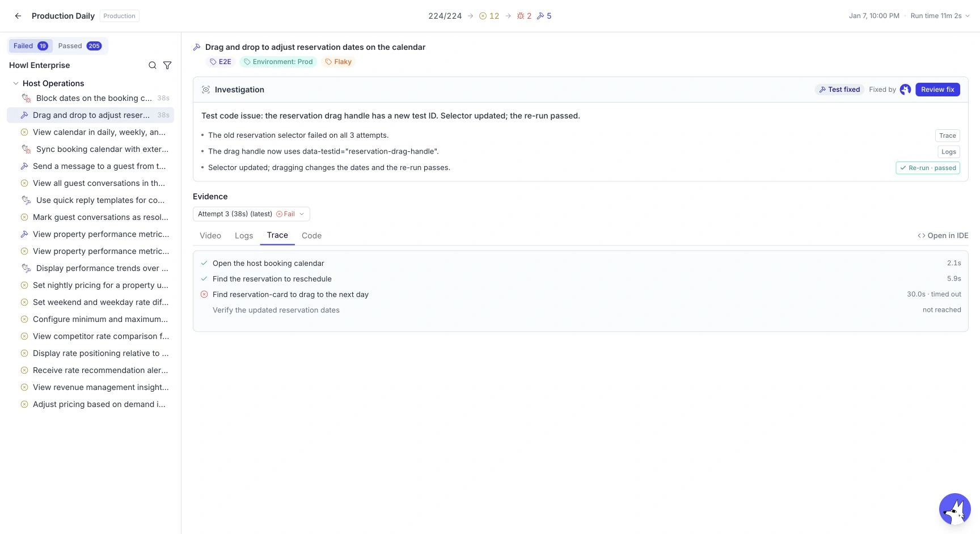This screenshot has width=980, height=534.
Task: Open the Logs evidence tab
Action: click(x=244, y=235)
